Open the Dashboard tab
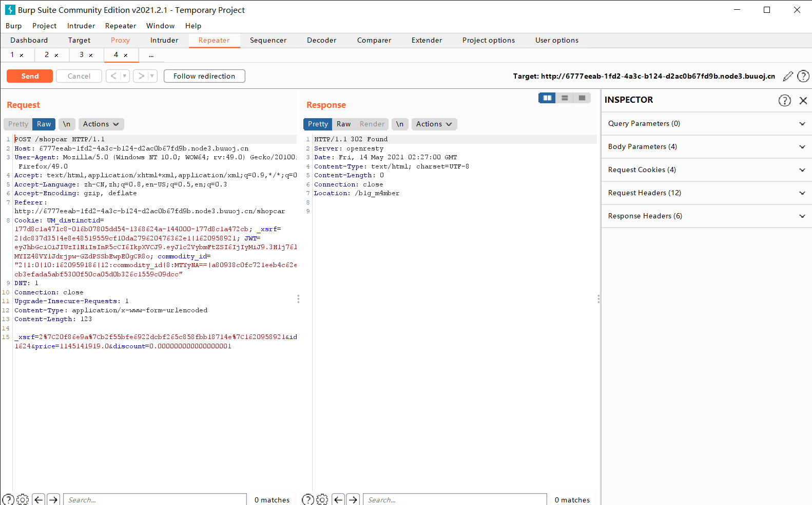 tap(29, 40)
